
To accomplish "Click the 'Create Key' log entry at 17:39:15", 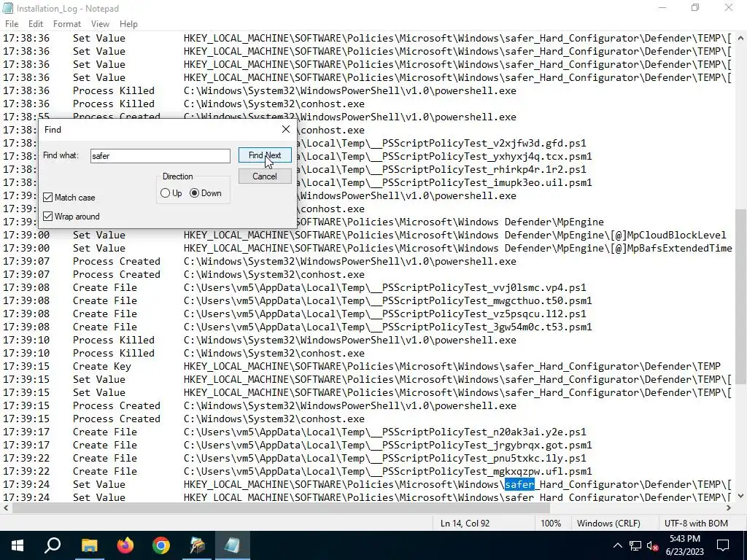I will click(x=362, y=366).
